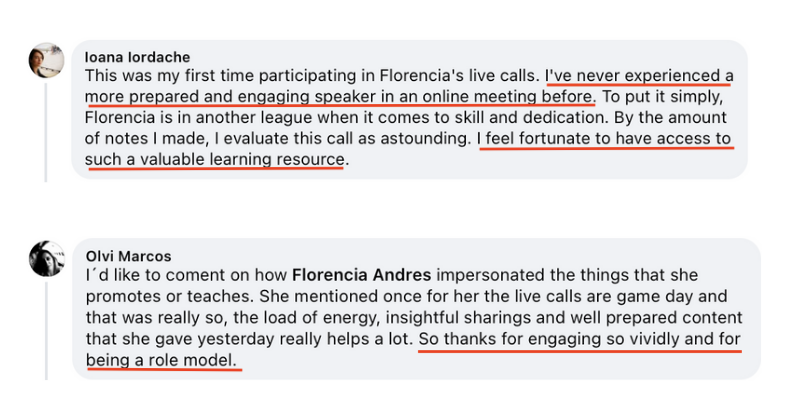
Task: Click 'Florencia's live calls' in the first comment
Action: point(457,76)
